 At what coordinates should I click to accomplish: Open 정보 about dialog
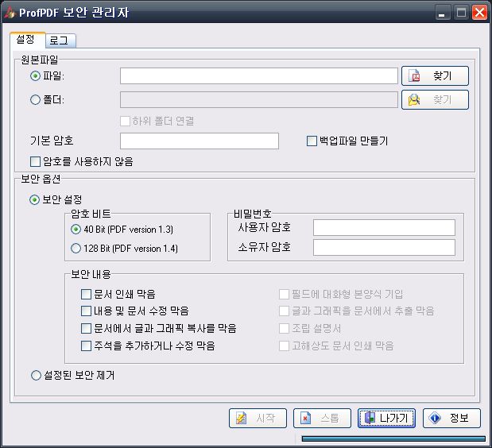(x=451, y=419)
